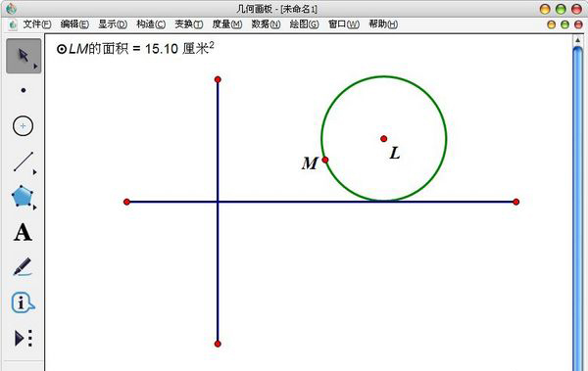The width and height of the screenshot is (588, 371).
Task: Open the 文件(F) menu
Action: pos(37,24)
